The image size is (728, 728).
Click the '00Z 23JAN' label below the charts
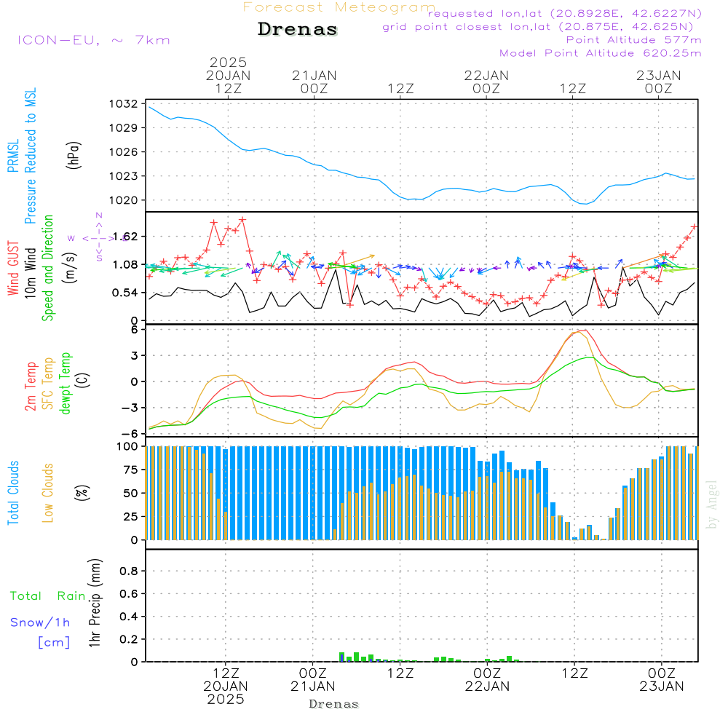pos(662,680)
